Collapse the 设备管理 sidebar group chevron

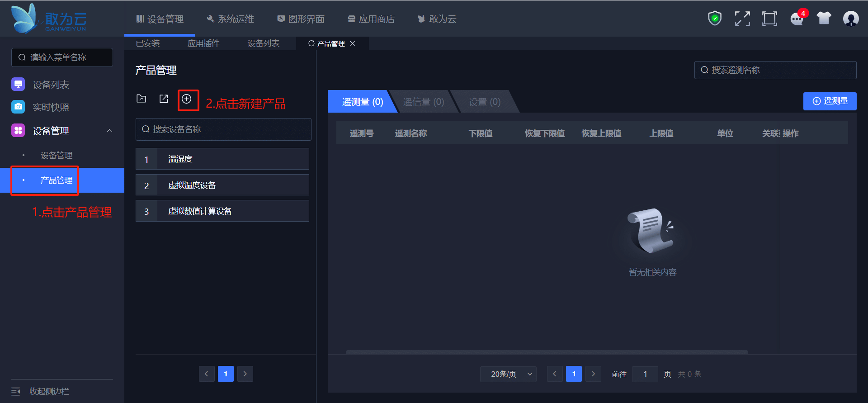[109, 131]
